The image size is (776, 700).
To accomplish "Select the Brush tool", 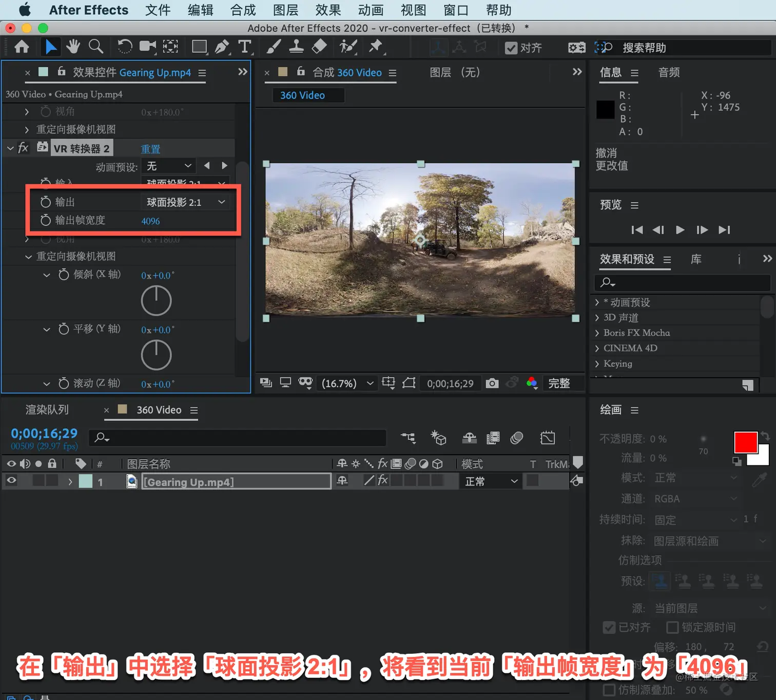I will click(x=274, y=47).
